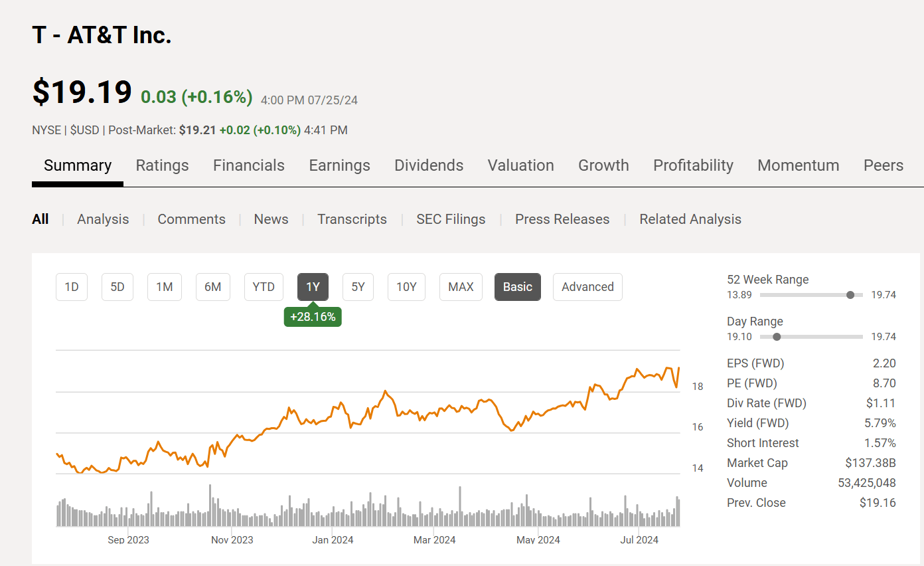
Task: Select the MAX chart range
Action: click(461, 287)
